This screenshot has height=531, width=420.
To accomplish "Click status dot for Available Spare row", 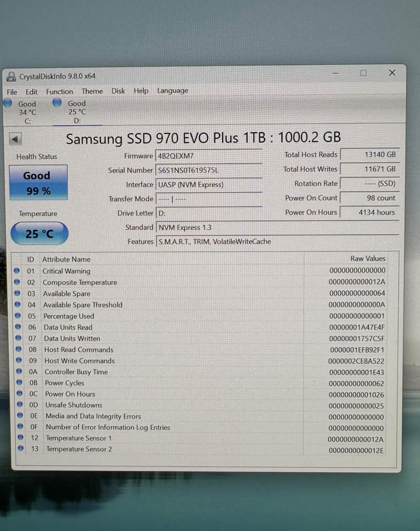I will (17, 293).
